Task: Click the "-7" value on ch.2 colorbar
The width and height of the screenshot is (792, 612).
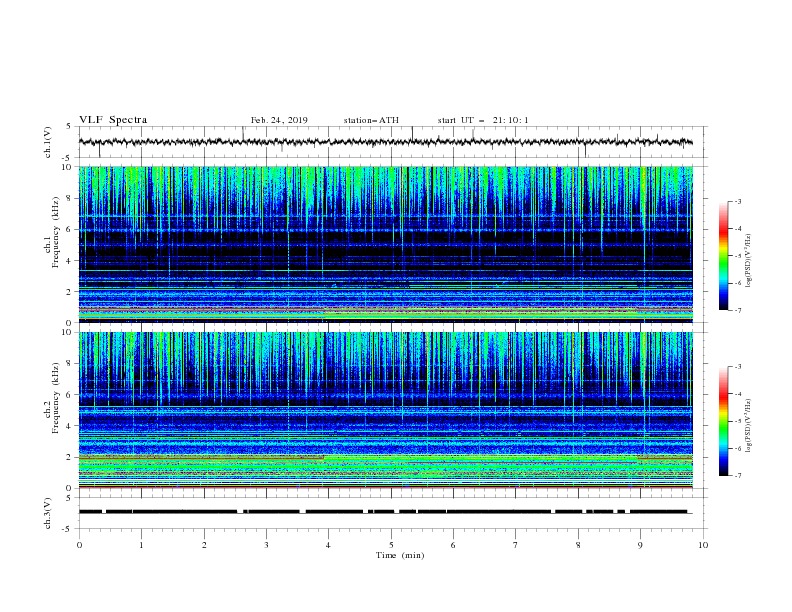Action: tap(737, 476)
